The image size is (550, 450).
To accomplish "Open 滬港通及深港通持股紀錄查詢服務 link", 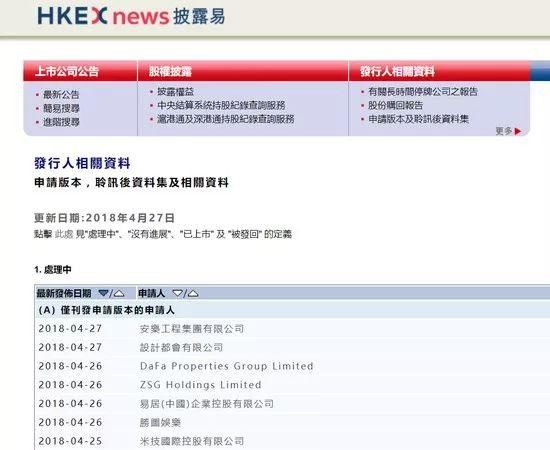I will click(226, 119).
